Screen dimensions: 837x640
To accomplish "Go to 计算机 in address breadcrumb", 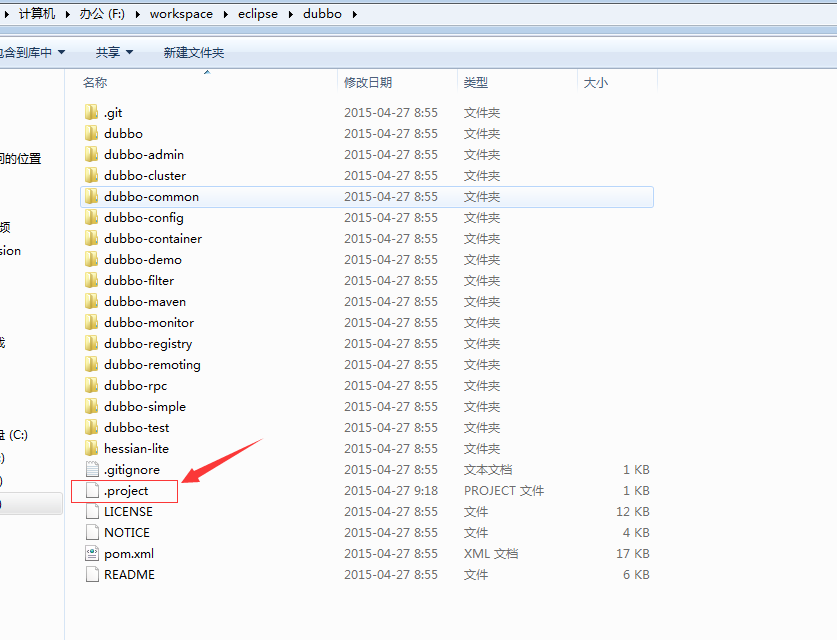I will click(x=37, y=13).
